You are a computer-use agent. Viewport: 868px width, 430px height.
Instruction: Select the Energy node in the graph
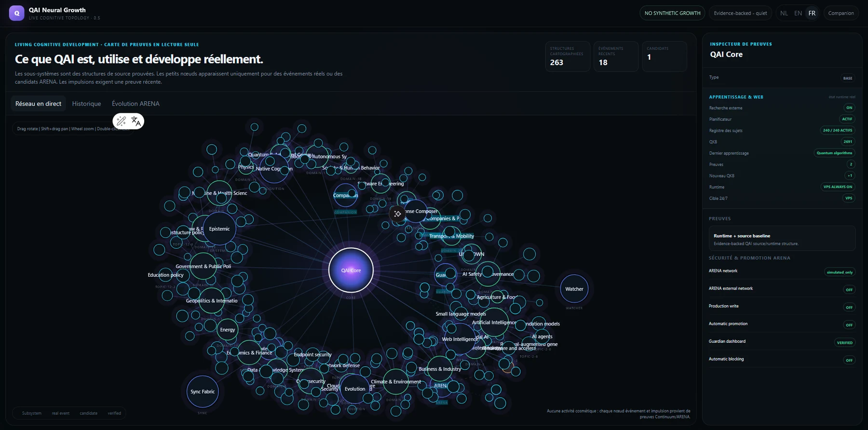(x=228, y=330)
